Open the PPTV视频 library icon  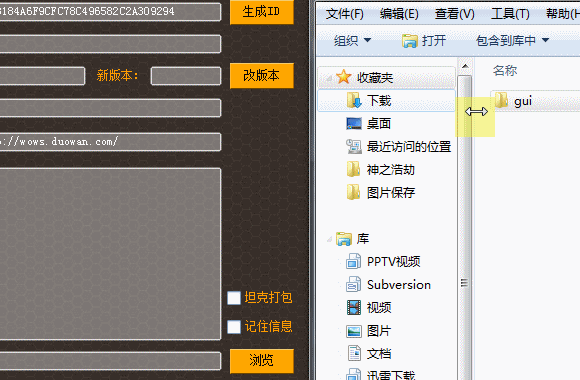(354, 261)
